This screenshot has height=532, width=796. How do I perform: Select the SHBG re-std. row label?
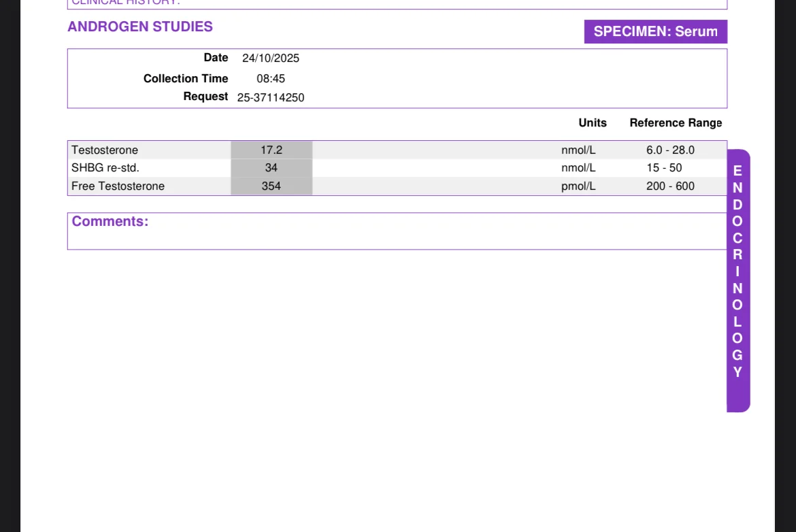pos(105,168)
